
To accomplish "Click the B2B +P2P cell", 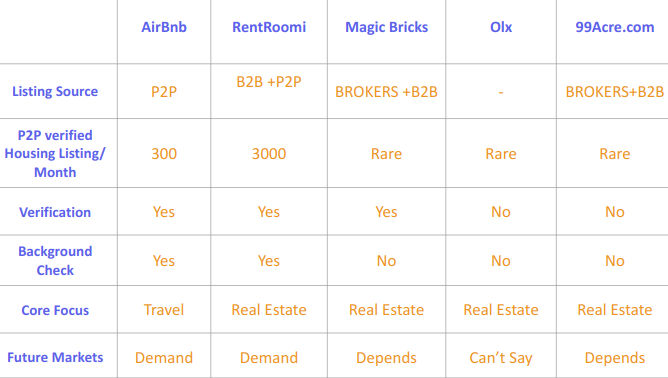I will (x=269, y=82).
